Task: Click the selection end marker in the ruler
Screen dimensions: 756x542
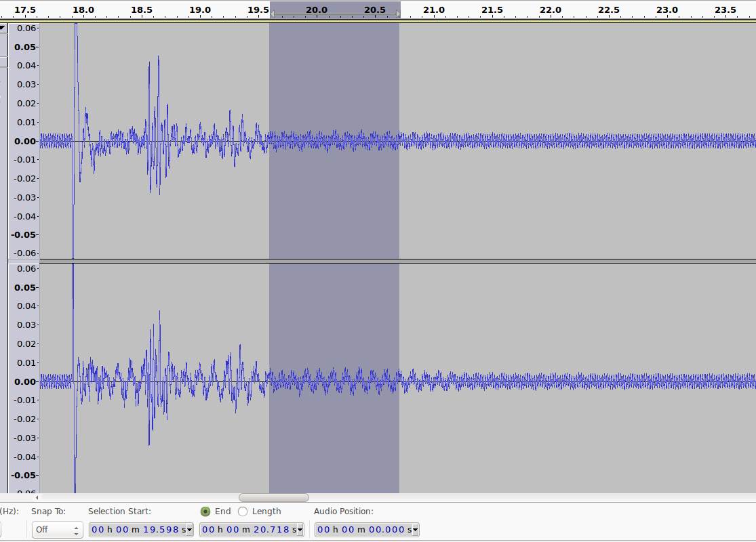Action: (x=398, y=14)
